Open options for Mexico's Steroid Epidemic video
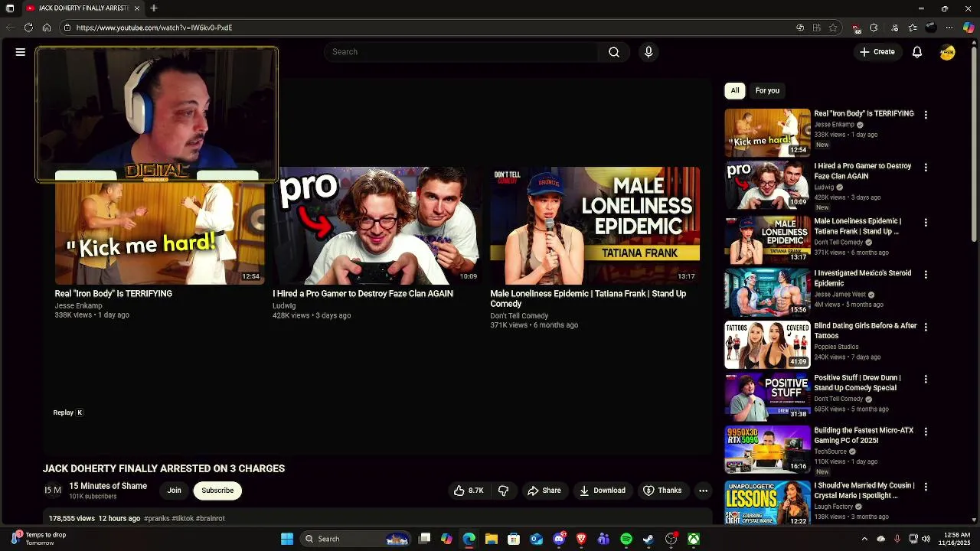Viewport: 980px width, 551px height. click(926, 274)
